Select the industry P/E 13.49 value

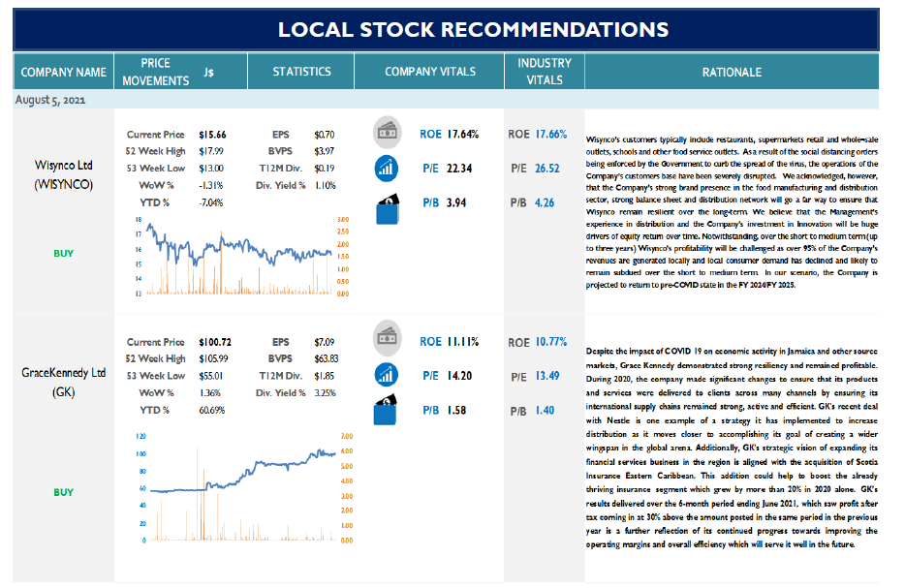547,376
